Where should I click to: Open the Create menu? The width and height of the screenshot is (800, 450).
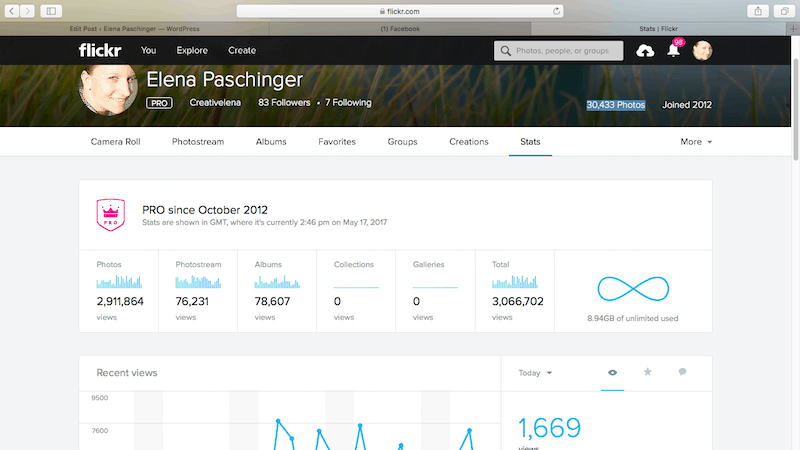coord(242,51)
